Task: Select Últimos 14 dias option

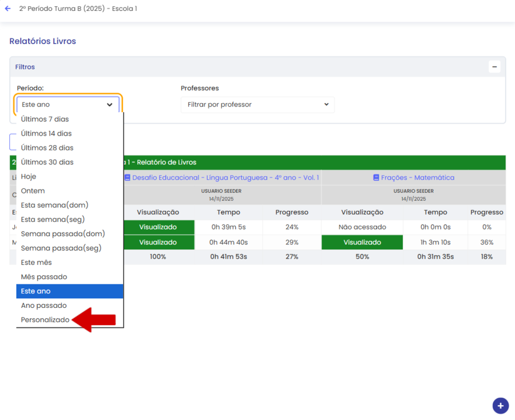Action: [46, 133]
